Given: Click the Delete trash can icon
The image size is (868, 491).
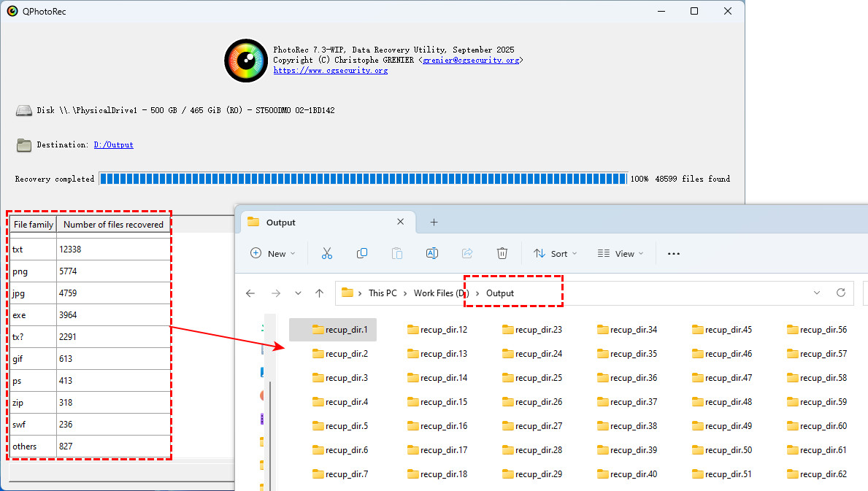Looking at the screenshot, I should coord(502,253).
